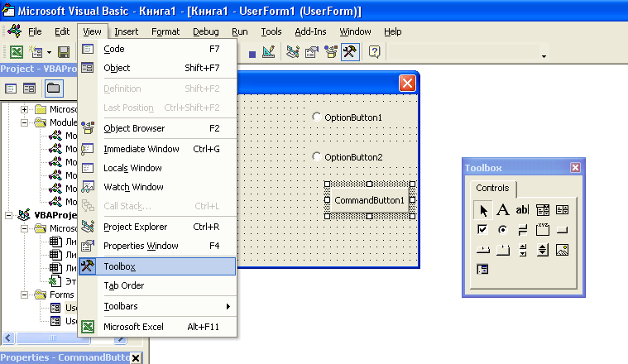Choose Project Explorer in the View menu
This screenshot has width=628, height=364.
(158, 227)
